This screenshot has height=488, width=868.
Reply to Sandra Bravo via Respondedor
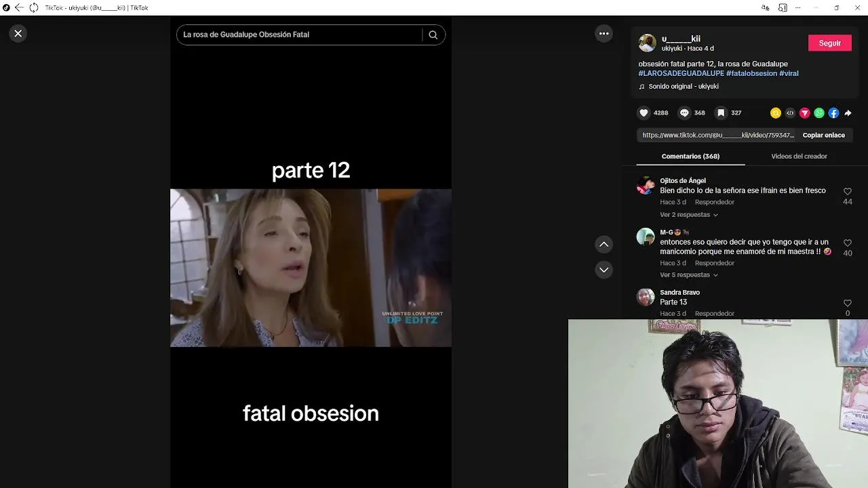point(714,314)
